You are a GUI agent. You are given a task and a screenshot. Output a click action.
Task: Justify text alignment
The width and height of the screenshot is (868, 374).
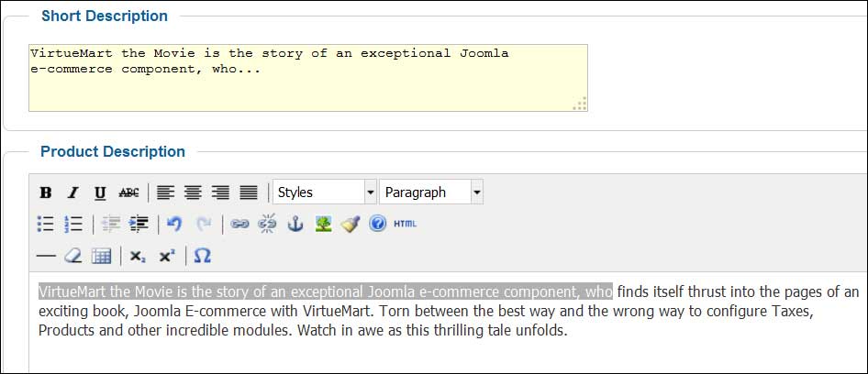tap(249, 192)
